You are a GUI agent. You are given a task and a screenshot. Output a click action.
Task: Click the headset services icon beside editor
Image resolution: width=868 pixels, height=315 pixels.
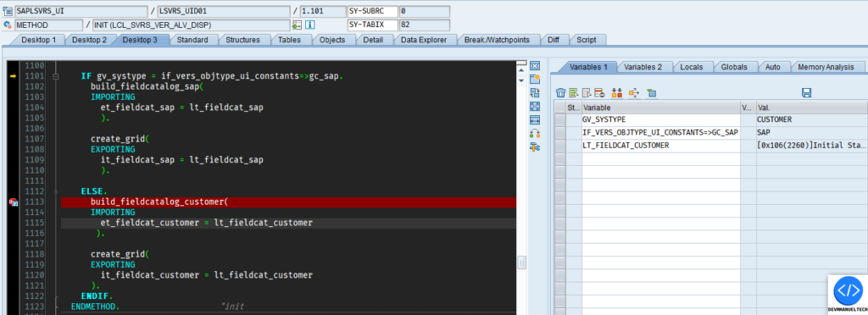coord(535,133)
